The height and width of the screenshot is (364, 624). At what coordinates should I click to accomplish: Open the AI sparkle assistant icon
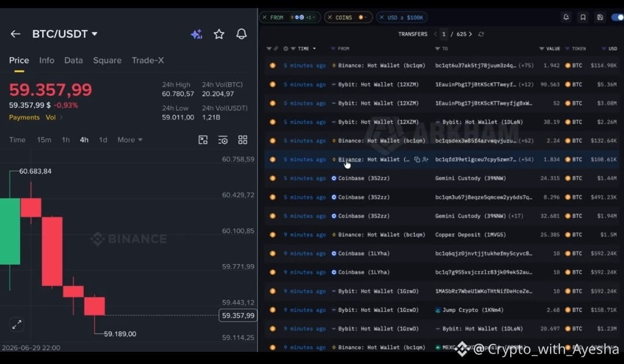click(196, 34)
